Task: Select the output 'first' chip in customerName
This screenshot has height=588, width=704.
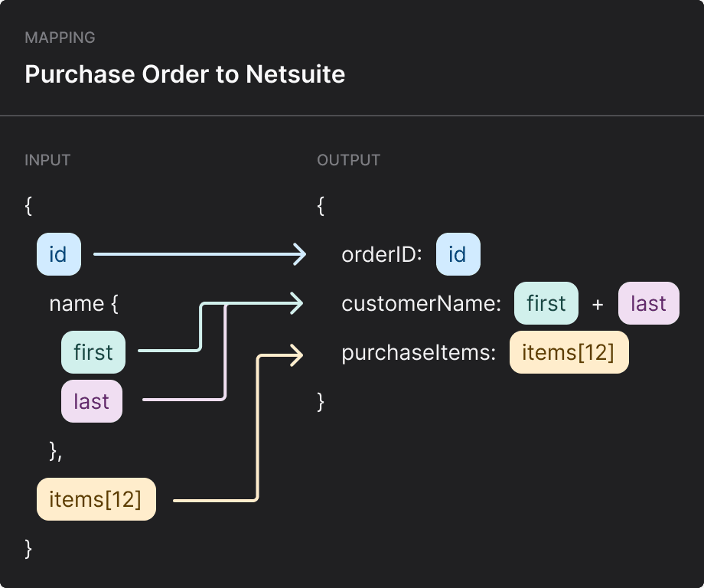Action: pos(546,303)
